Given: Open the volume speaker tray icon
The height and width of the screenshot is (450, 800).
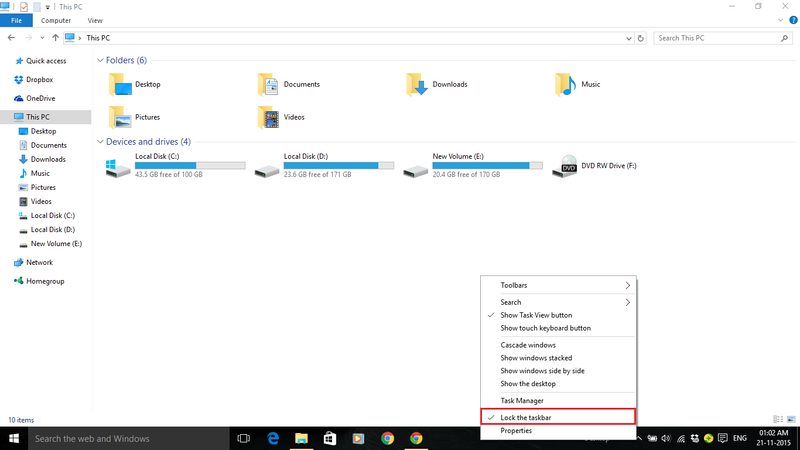Looking at the screenshot, I should point(666,439).
